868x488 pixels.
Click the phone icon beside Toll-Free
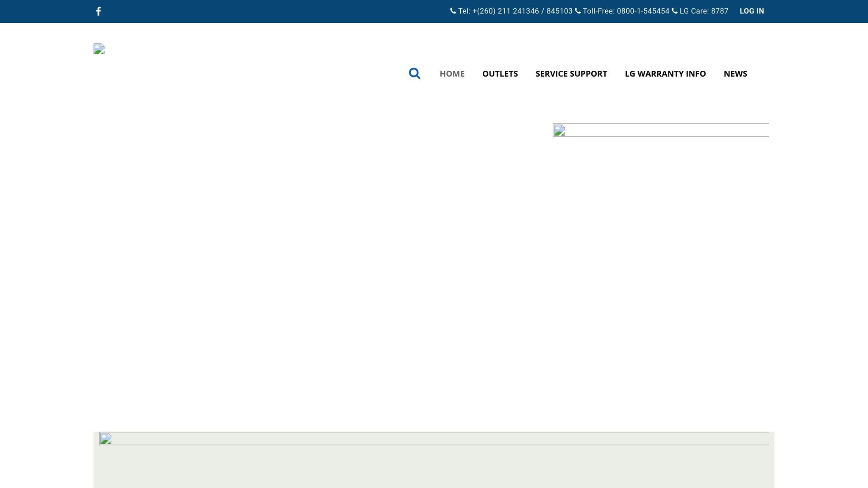578,11
